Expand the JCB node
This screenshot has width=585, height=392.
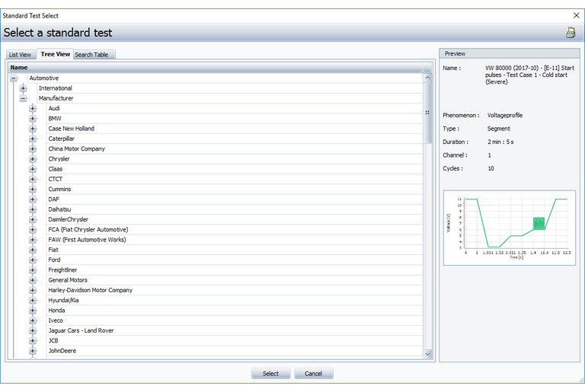33,340
